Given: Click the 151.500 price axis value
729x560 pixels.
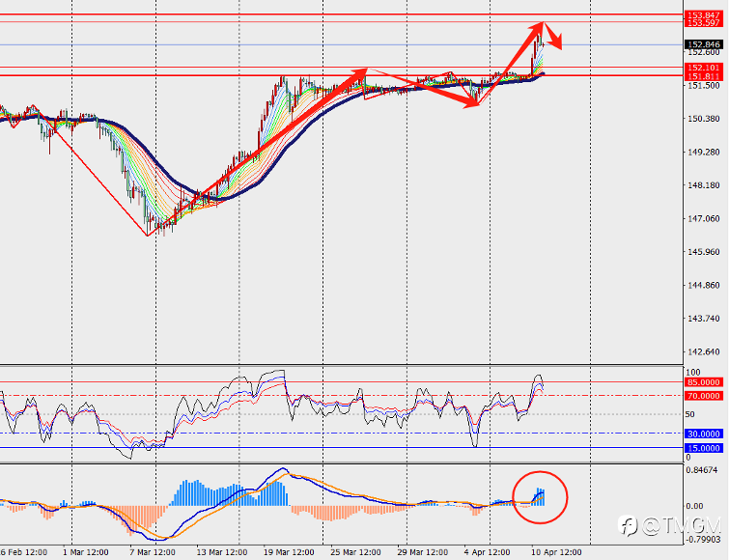Looking at the screenshot, I should [704, 86].
